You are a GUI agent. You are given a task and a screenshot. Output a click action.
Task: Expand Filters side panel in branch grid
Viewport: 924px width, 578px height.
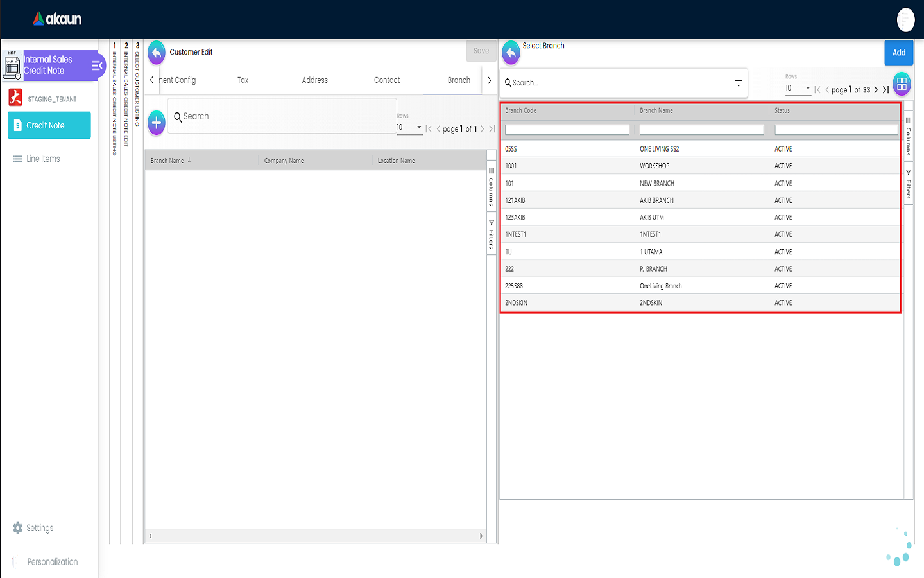click(x=909, y=184)
